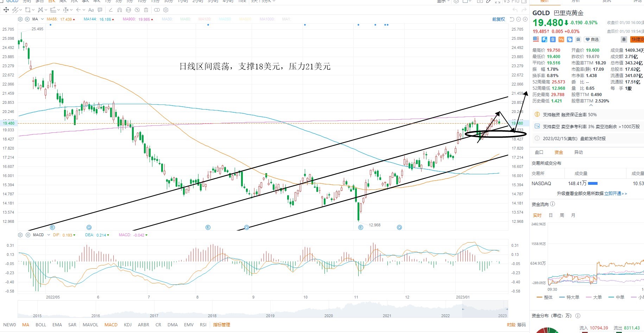Expand the MACD indicator dropdown
644x333 pixels.
point(49,235)
